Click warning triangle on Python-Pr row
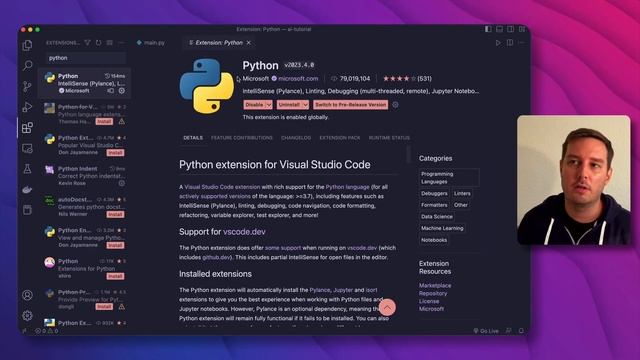This screenshot has height=360, width=640. (122, 307)
